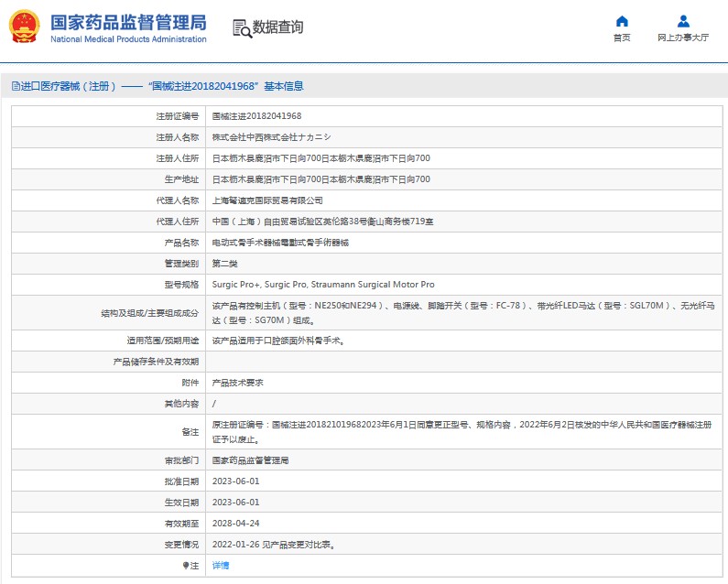Screen dimensions: 728x584
Task: Click the 产品储存条件及有效期 label
Action: 156,362
